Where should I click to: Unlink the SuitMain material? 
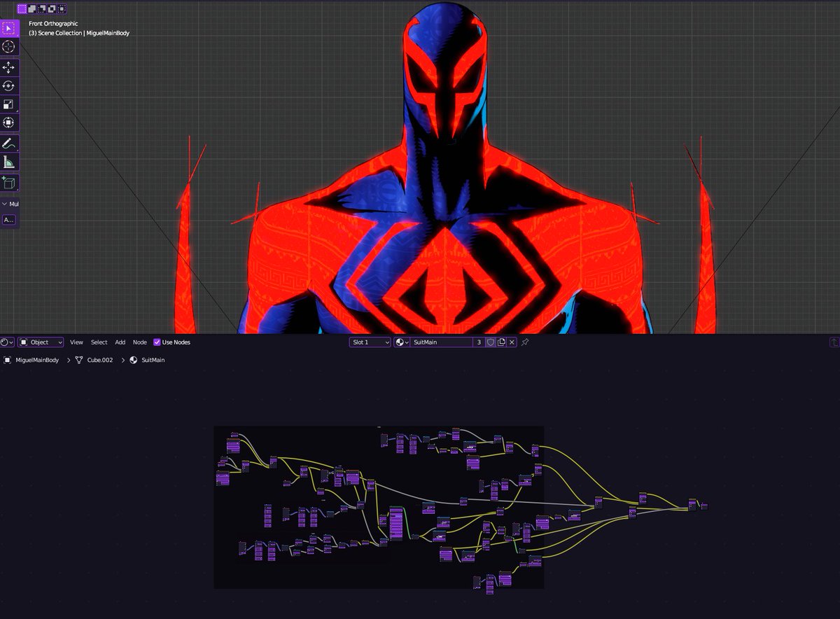point(512,342)
